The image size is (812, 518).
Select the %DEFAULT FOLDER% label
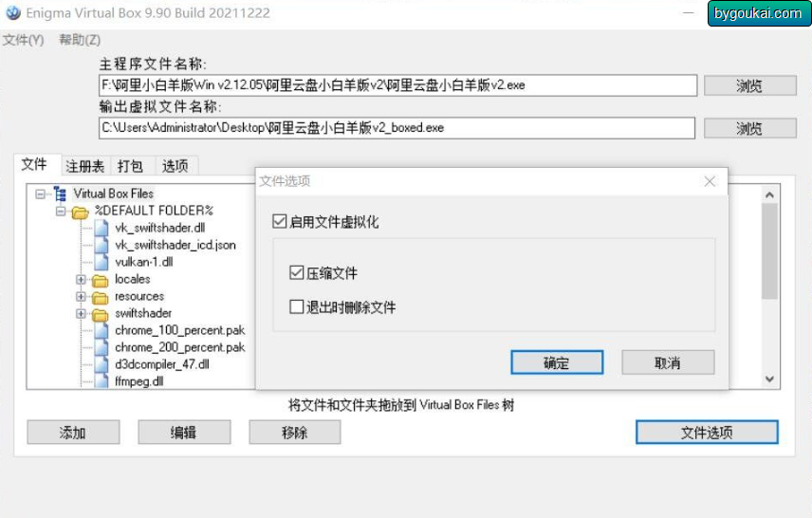point(154,211)
